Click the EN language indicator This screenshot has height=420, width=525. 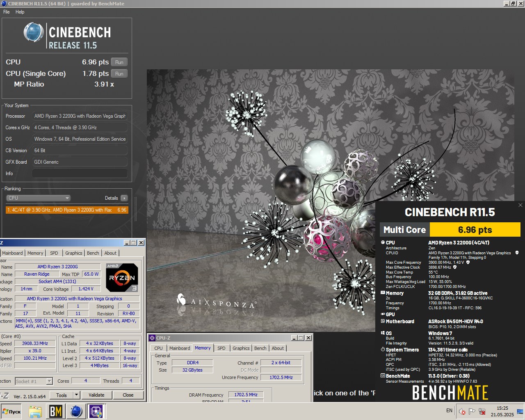point(449,411)
